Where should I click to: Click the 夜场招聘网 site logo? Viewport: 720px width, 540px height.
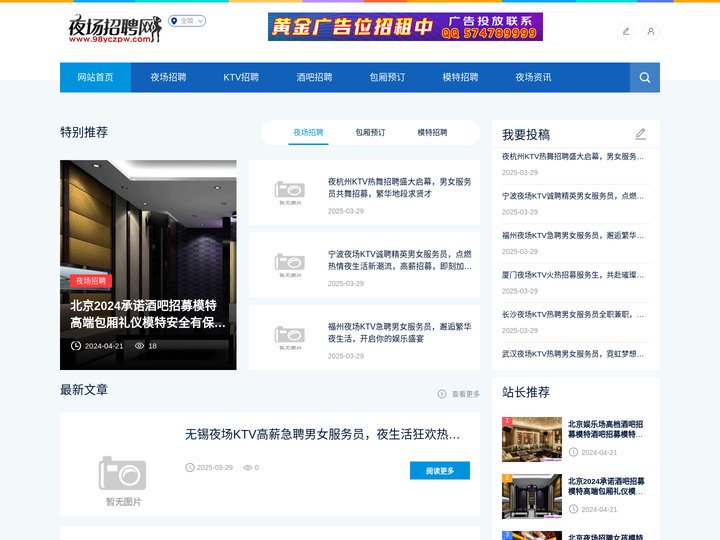coord(115,29)
